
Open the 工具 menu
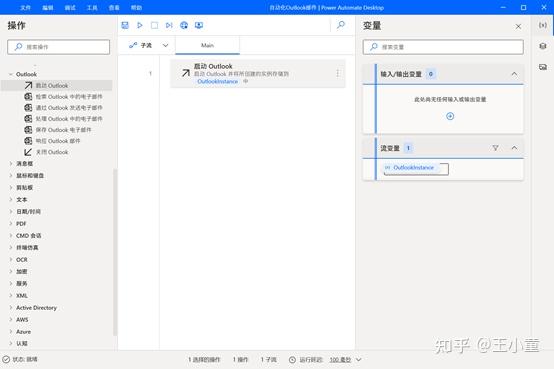[x=92, y=7]
